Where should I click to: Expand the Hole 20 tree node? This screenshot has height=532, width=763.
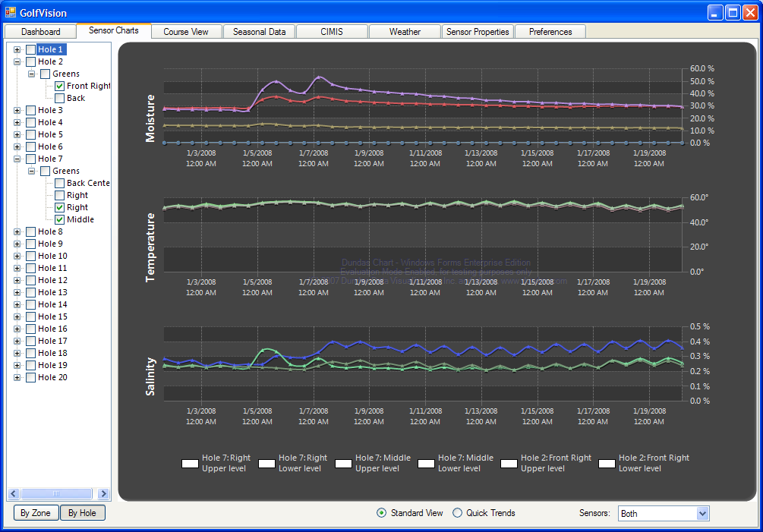click(17, 378)
